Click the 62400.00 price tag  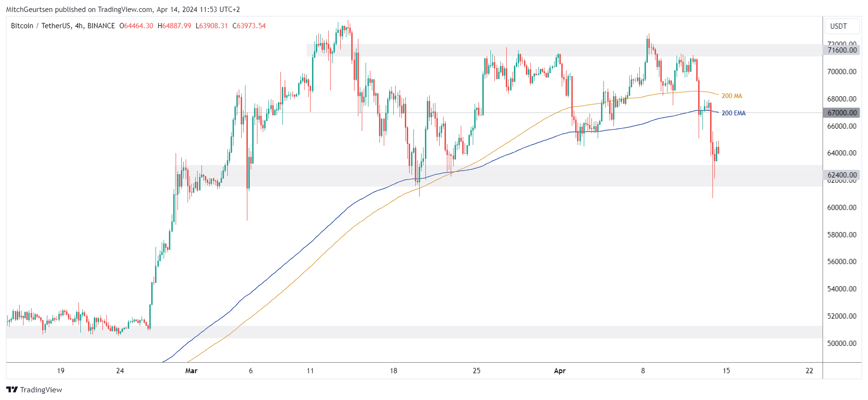pyautogui.click(x=842, y=175)
